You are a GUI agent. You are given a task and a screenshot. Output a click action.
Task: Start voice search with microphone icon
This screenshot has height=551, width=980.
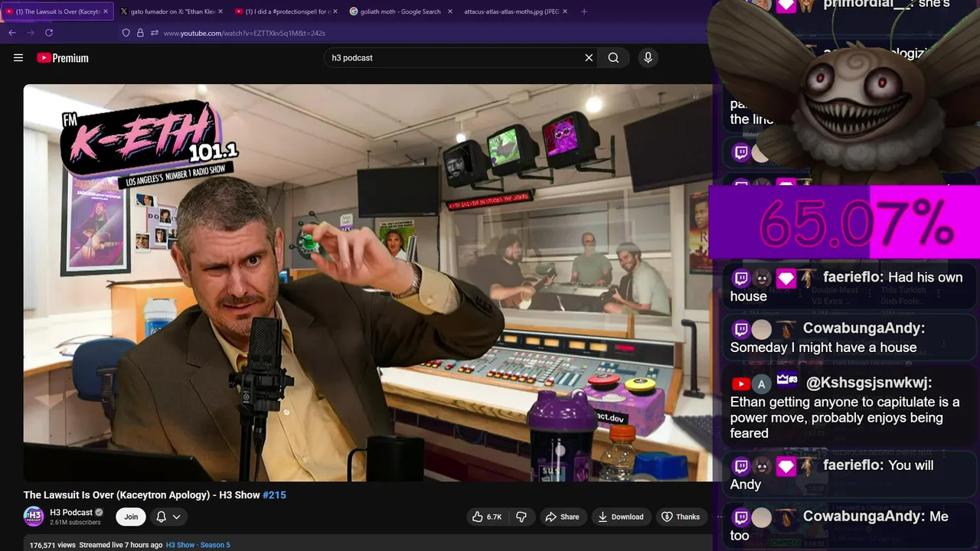click(x=648, y=57)
